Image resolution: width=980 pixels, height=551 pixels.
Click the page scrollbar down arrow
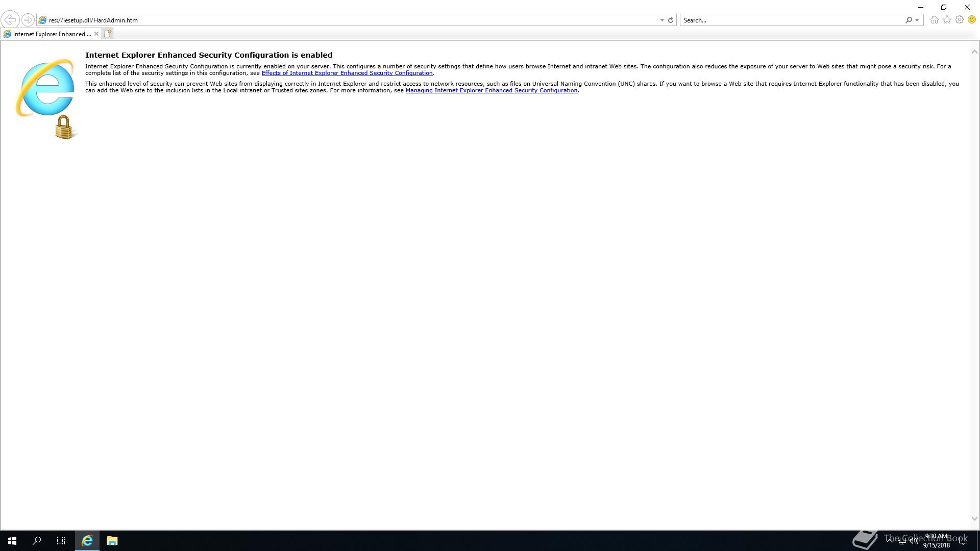(974, 518)
